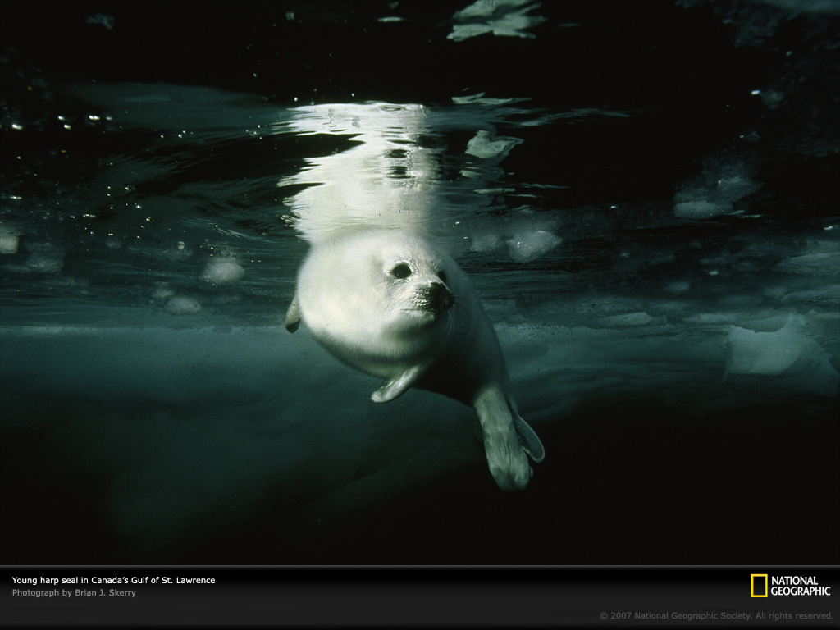The width and height of the screenshot is (840, 630).
Task: Click the floating ice piece at top center
Action: tap(495, 21)
